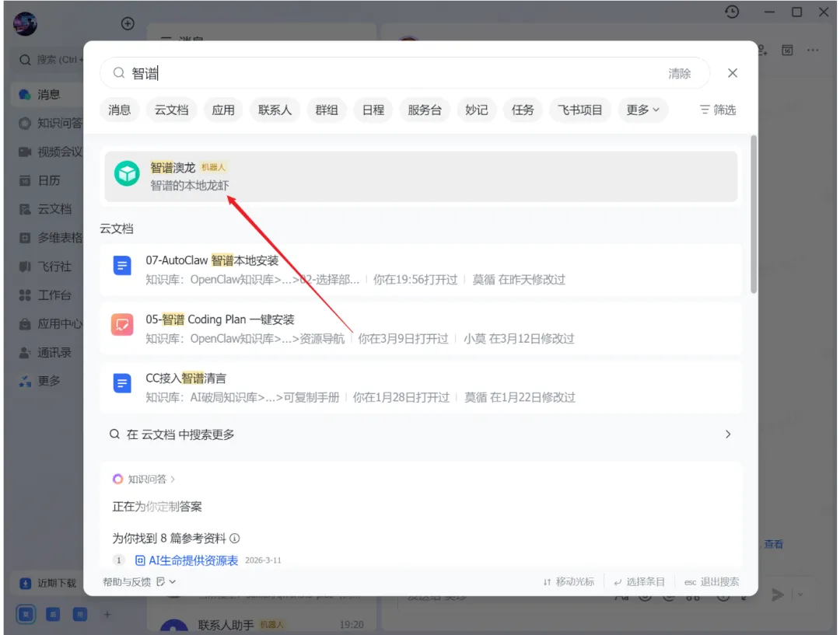Viewport: 840px width, 635px height.
Task: Open document 07-AutoClaw 智谱本地安装
Action: pyautogui.click(x=421, y=270)
